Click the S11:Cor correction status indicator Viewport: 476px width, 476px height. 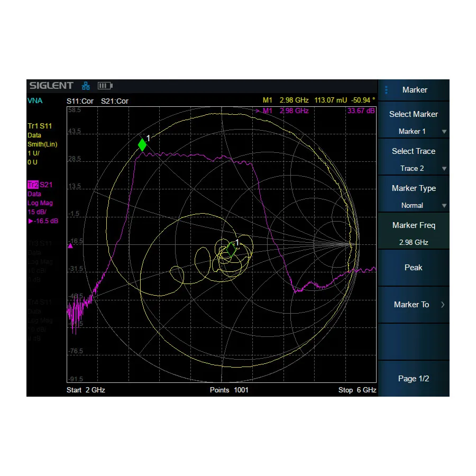pos(80,100)
